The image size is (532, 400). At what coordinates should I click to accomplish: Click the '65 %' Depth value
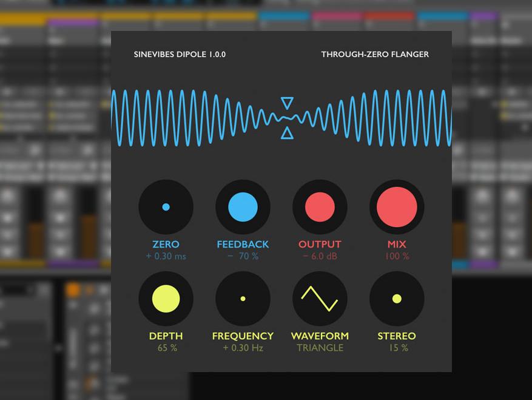pos(167,348)
